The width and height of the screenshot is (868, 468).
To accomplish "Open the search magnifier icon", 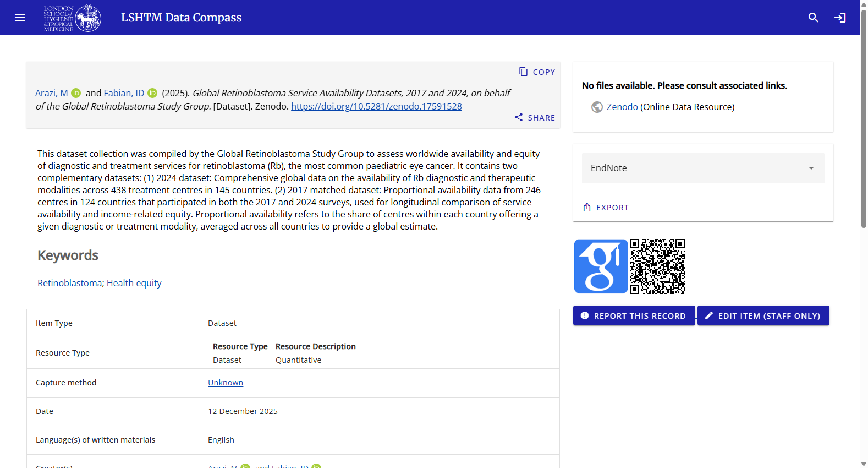I will pos(814,18).
